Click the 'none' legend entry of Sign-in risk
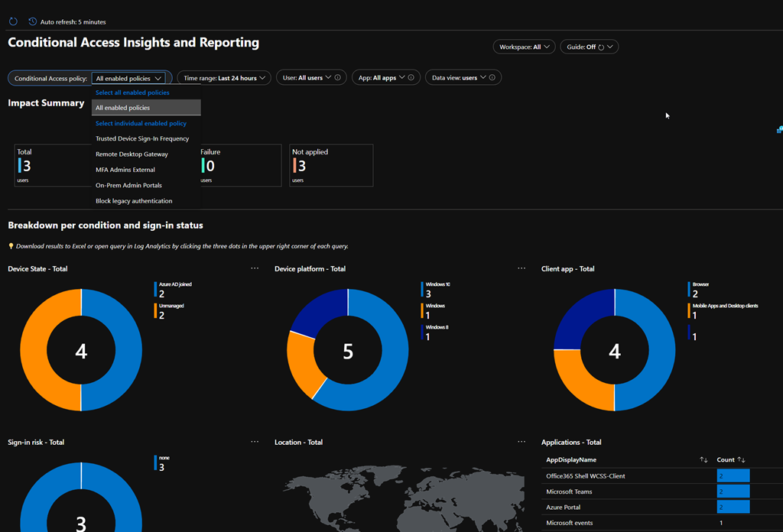The height and width of the screenshot is (532, 783). [x=162, y=463]
